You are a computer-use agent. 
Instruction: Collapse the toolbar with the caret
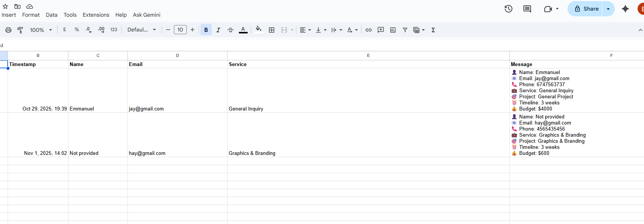coord(640,30)
